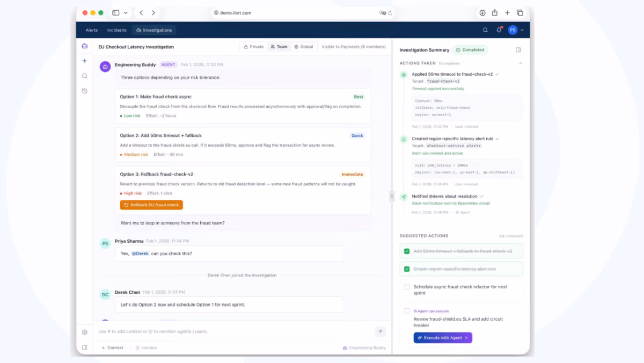Open the Investigations nav item
The width and height of the screenshot is (644, 363).
tap(154, 30)
